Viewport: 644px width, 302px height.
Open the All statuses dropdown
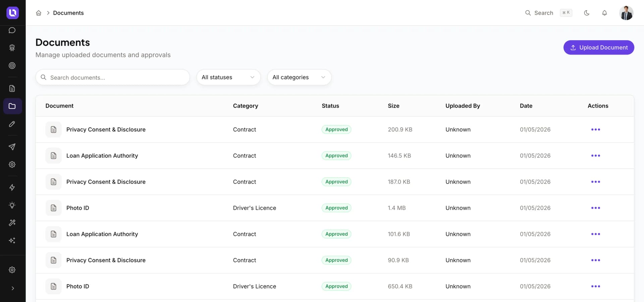coord(228,77)
